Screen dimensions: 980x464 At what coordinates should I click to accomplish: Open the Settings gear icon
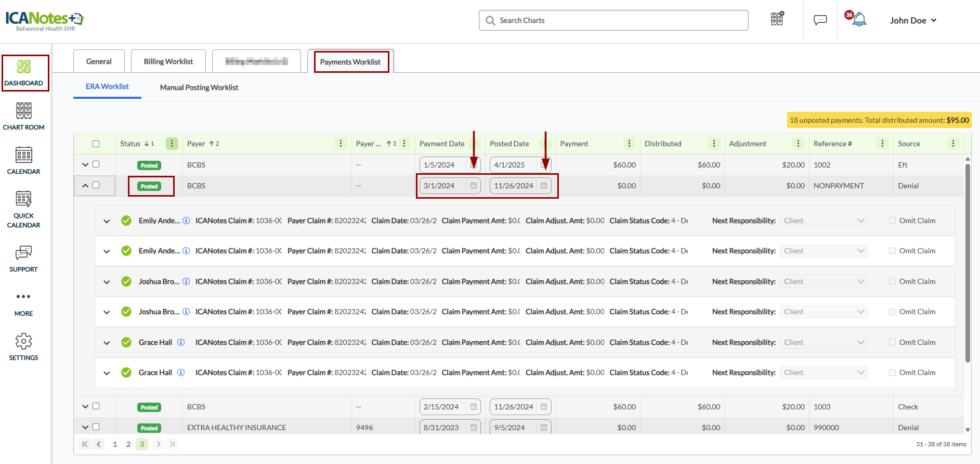click(23, 347)
